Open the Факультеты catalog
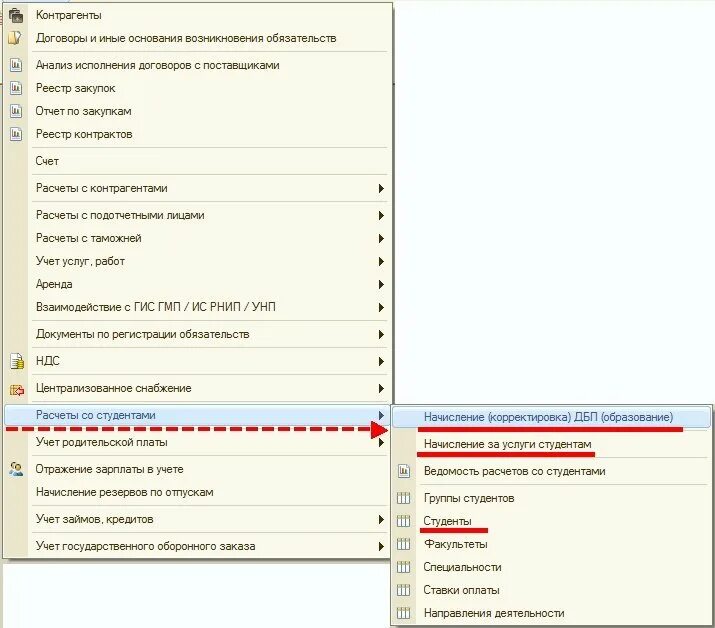This screenshot has width=715, height=628. [552, 544]
